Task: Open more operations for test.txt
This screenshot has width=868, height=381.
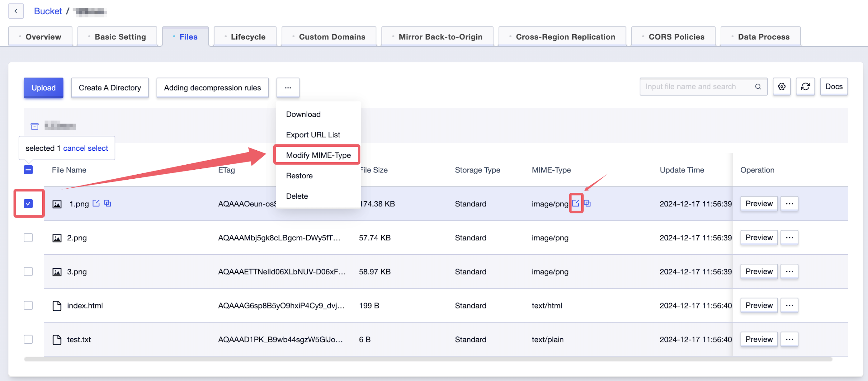Action: 789,339
